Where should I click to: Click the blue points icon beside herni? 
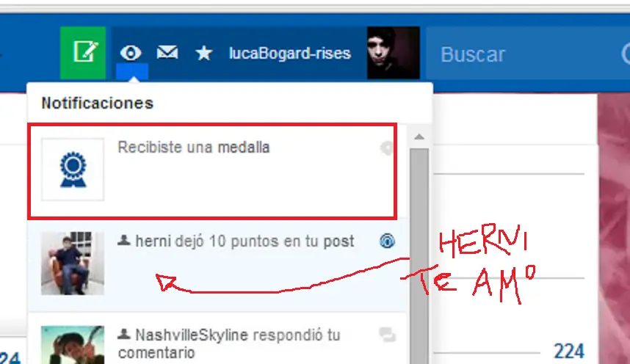387,241
